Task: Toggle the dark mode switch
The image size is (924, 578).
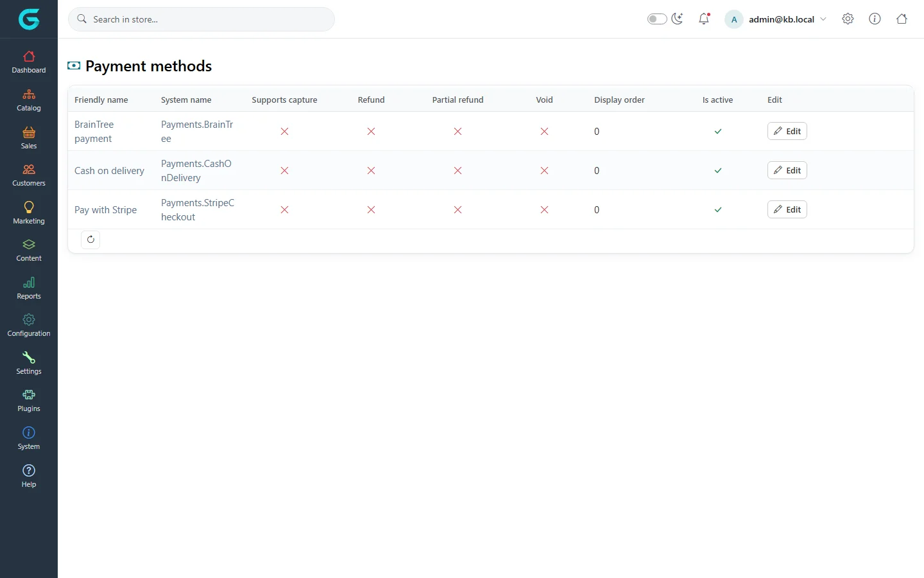Action: pyautogui.click(x=657, y=19)
